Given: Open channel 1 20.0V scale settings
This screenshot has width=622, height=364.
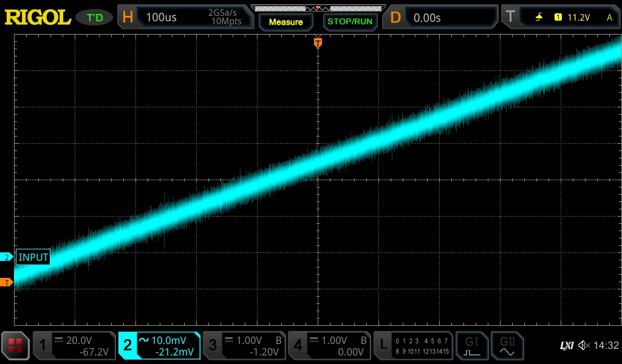Looking at the screenshot, I should 78,340.
